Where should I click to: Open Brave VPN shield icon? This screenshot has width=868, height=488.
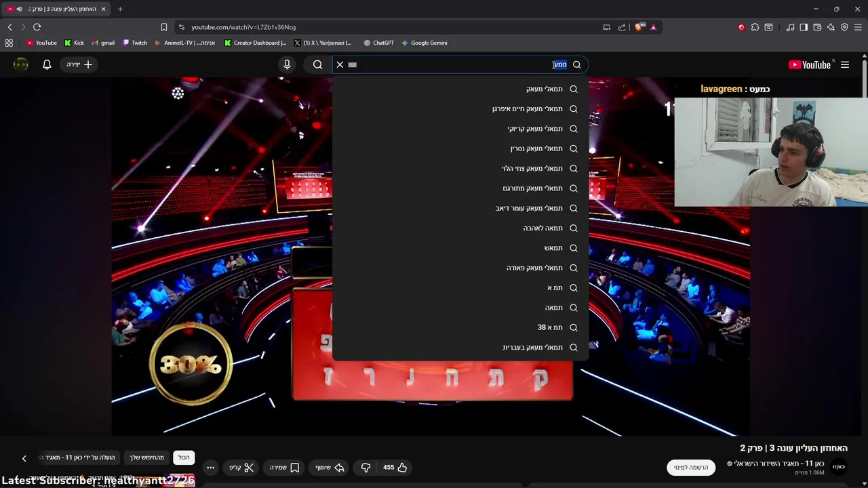click(844, 27)
